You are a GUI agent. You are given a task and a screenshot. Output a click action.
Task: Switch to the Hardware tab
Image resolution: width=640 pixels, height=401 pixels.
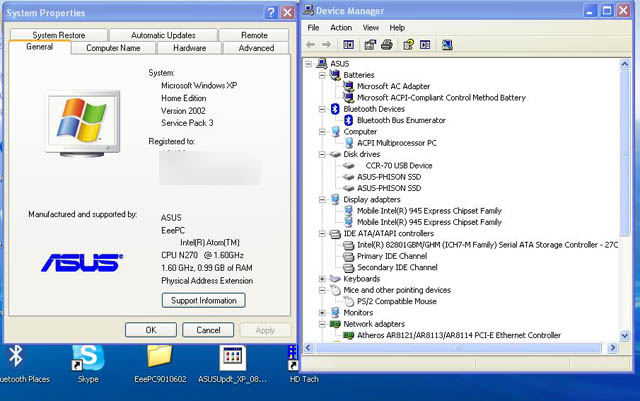tap(189, 48)
